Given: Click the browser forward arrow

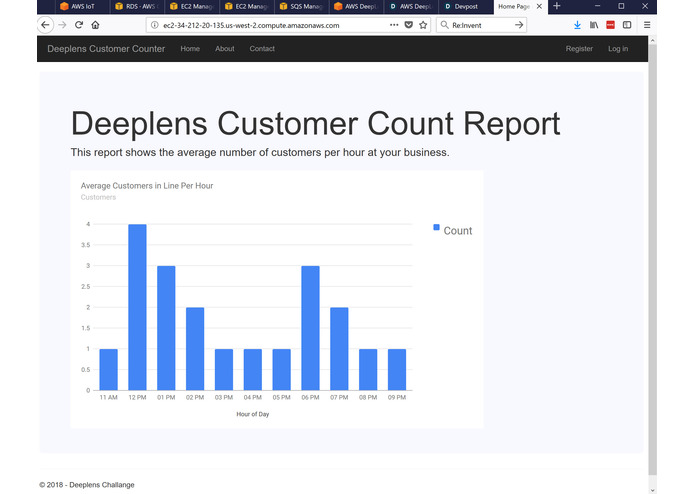Looking at the screenshot, I should 62,25.
